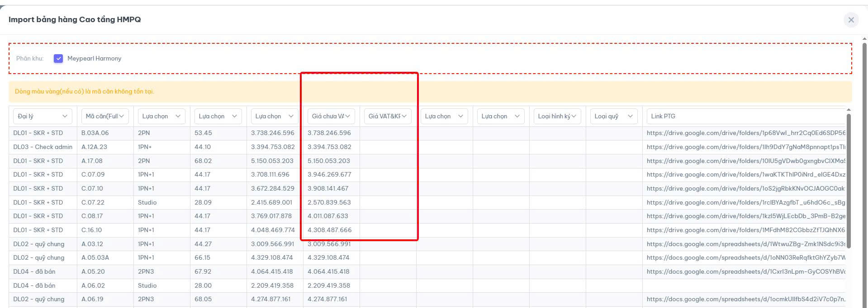Open the Loại quỹ dropdown

(614, 116)
